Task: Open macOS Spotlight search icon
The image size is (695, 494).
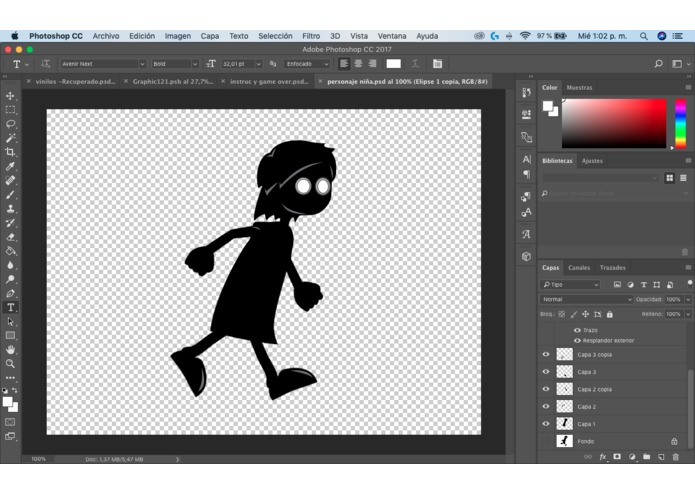Action: (x=643, y=36)
